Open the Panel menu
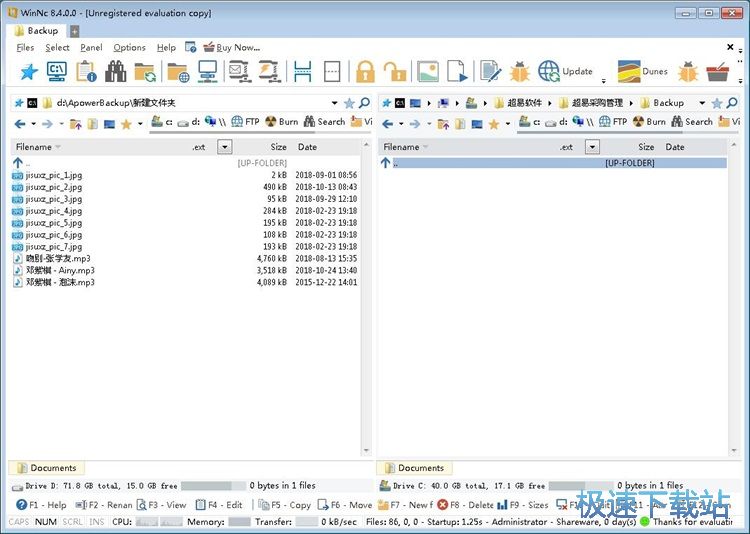 tap(91, 47)
